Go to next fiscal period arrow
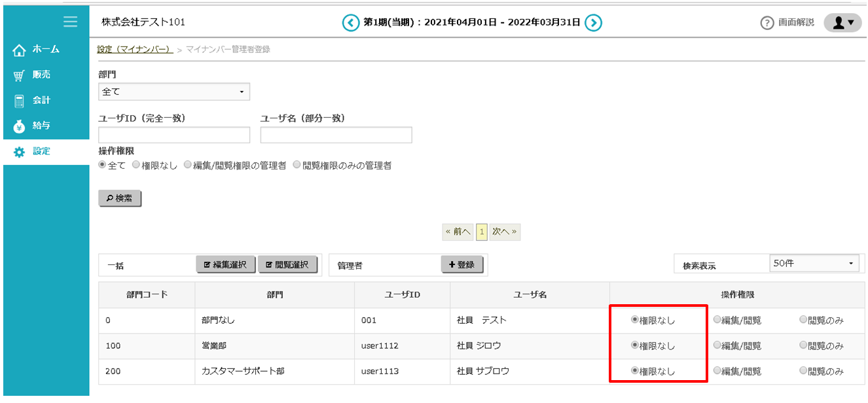This screenshot has width=868, height=403. [x=593, y=23]
